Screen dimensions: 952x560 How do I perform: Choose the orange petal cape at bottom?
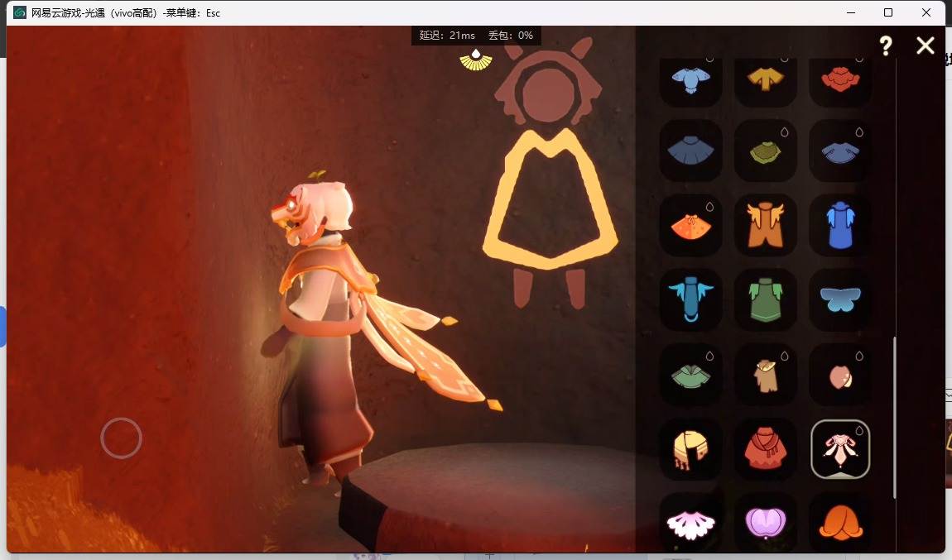[x=840, y=523]
